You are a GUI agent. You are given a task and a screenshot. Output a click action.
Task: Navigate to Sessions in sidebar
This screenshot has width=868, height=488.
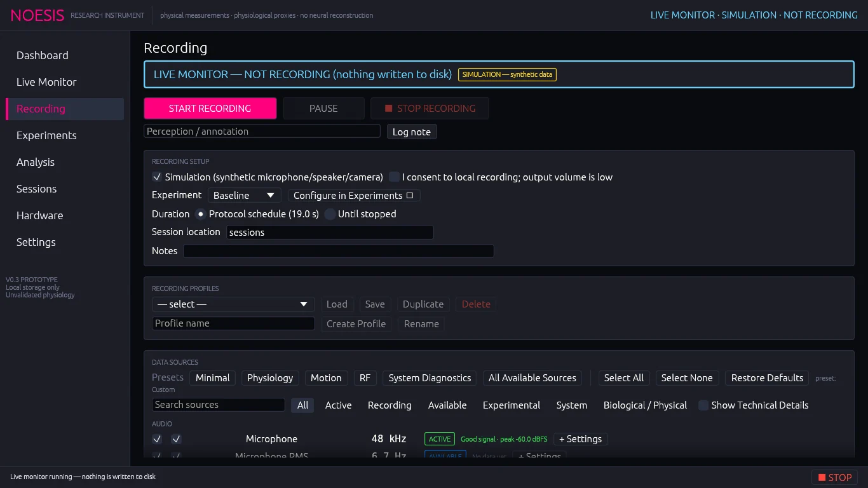64,189
